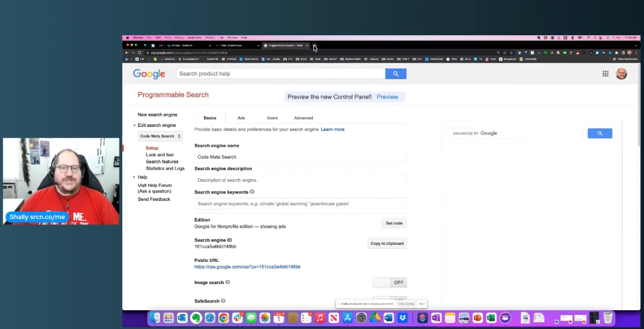Open the Chrome extensions puzzle icon
The image size is (644, 329).
[x=617, y=53]
